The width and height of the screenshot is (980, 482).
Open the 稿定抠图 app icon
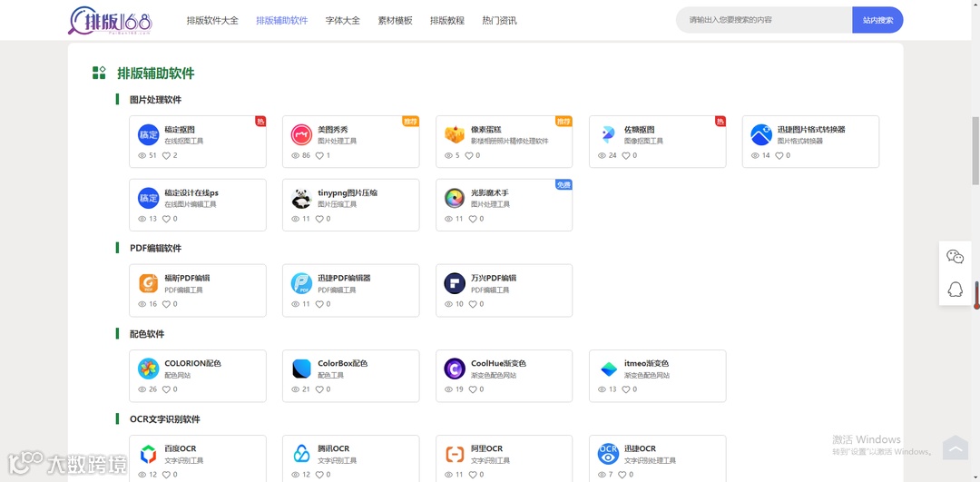(149, 135)
